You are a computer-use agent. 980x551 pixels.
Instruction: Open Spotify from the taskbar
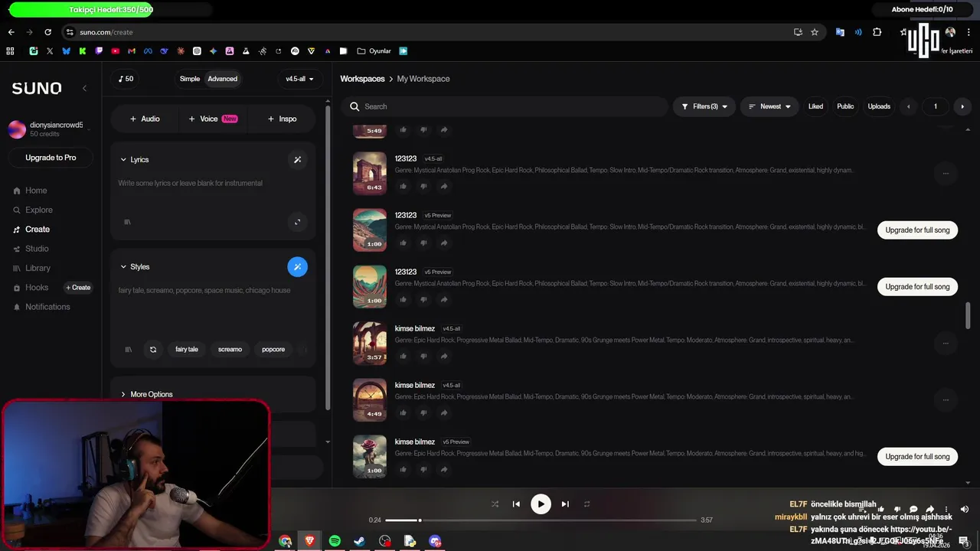335,541
